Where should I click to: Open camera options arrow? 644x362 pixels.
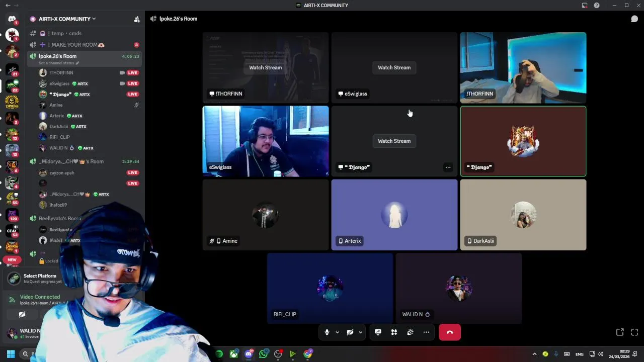(x=360, y=332)
